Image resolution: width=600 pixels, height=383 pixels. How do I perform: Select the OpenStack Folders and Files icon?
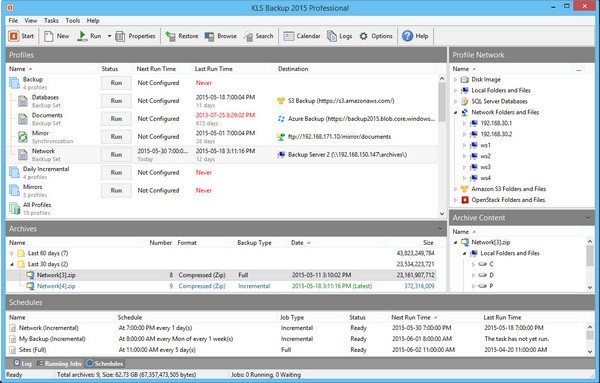click(465, 200)
